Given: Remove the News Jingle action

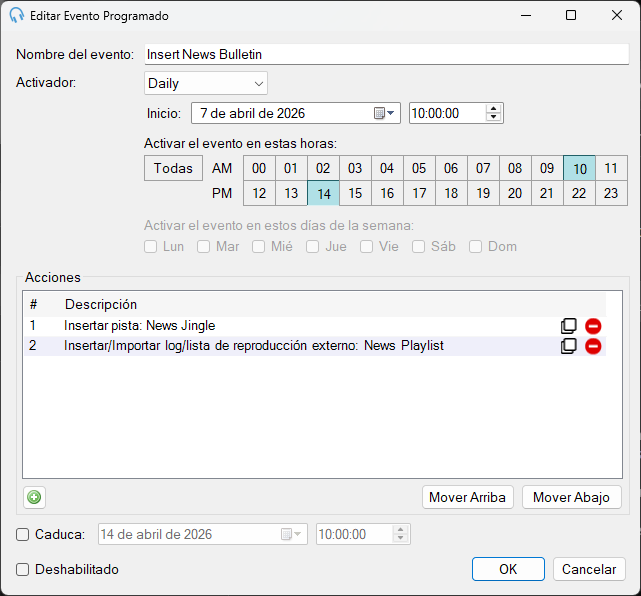Looking at the screenshot, I should click(593, 326).
